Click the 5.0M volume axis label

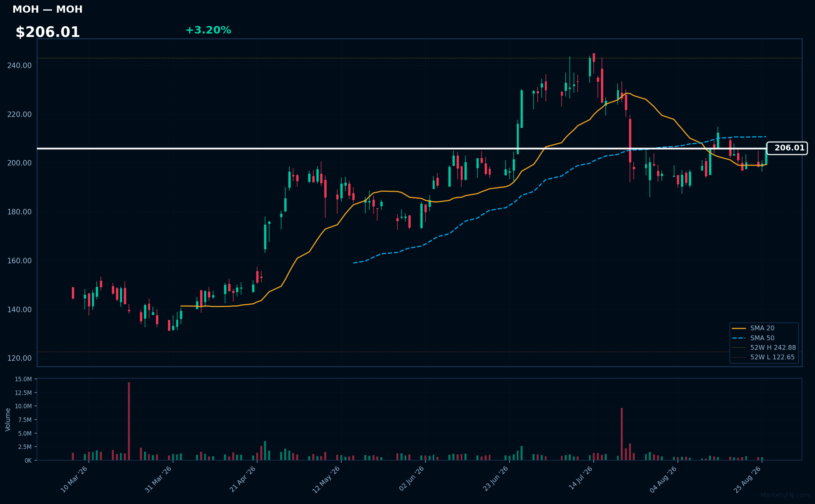(x=25, y=434)
